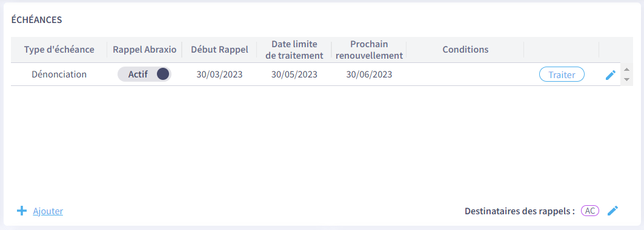Click the 30/03/2023 start reminder date

219,74
